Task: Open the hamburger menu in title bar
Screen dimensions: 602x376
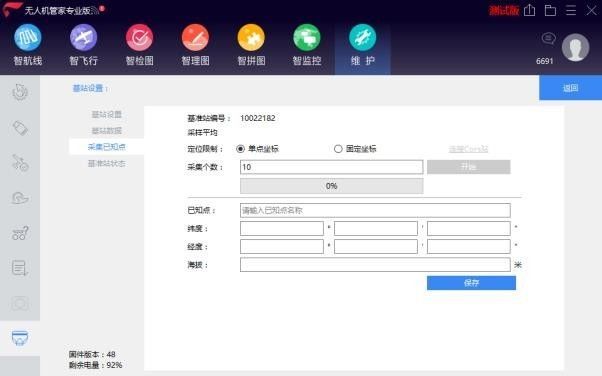Action: (x=571, y=10)
